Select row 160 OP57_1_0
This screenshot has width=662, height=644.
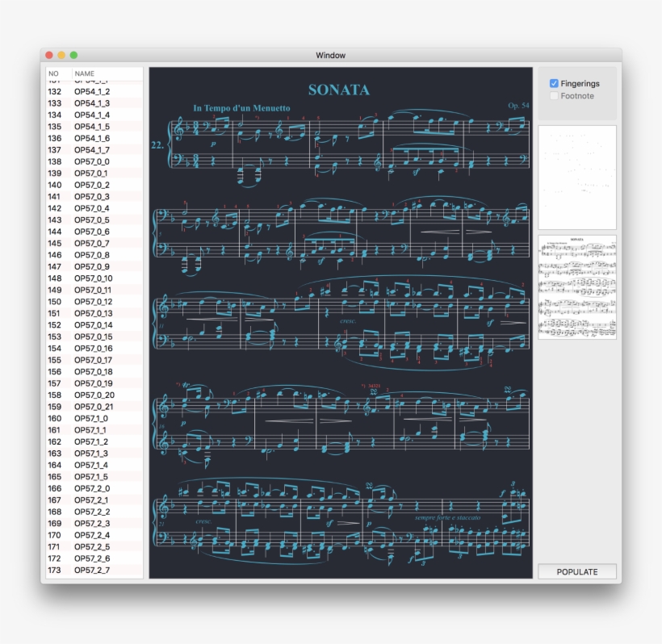click(x=94, y=419)
